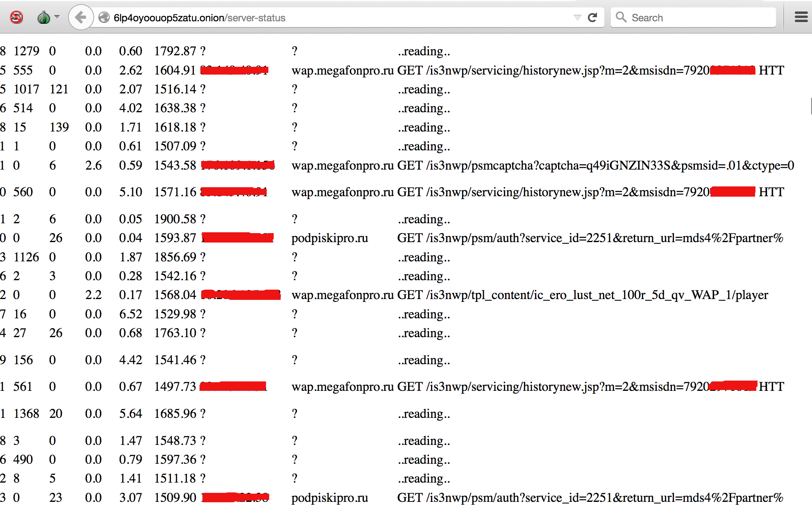Select the value 1279 in first row
The image size is (812, 508).
tap(26, 51)
